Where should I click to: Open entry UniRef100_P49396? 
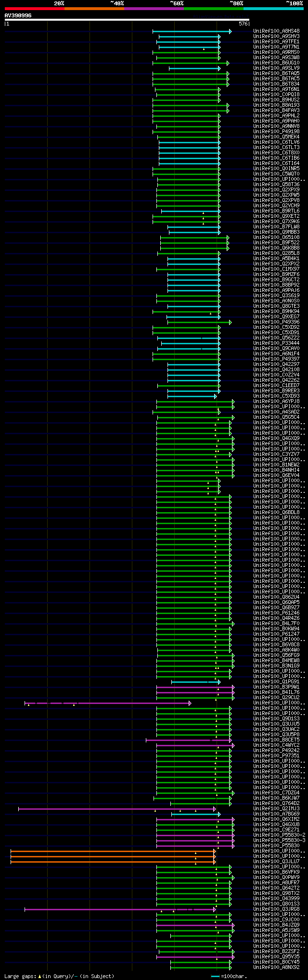pos(277,322)
